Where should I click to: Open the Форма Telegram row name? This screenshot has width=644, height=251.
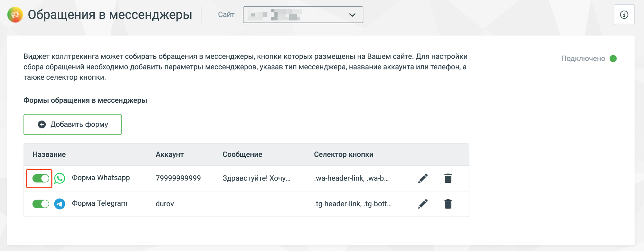pos(99,203)
